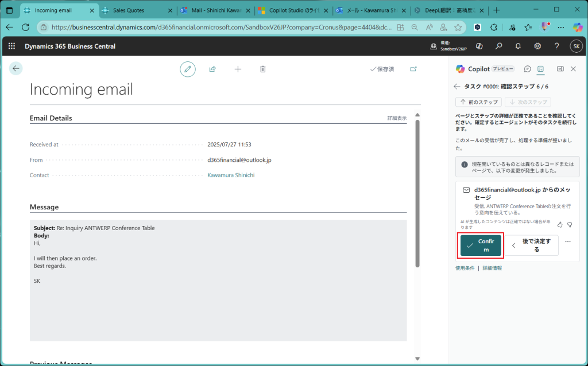Give thumbs up on the AI summary

click(560, 225)
